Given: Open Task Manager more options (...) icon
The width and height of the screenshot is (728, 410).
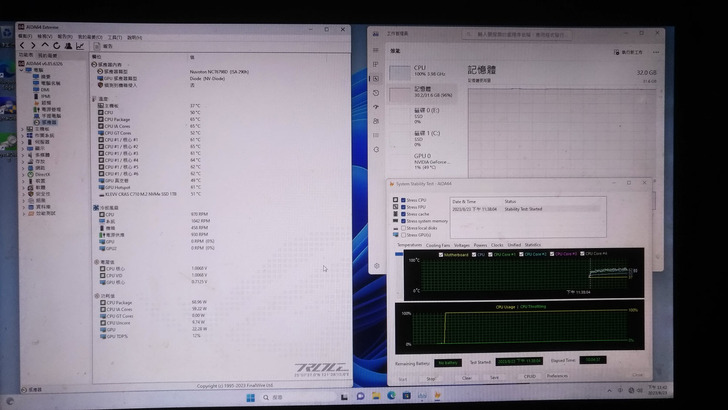Looking at the screenshot, I should (656, 52).
